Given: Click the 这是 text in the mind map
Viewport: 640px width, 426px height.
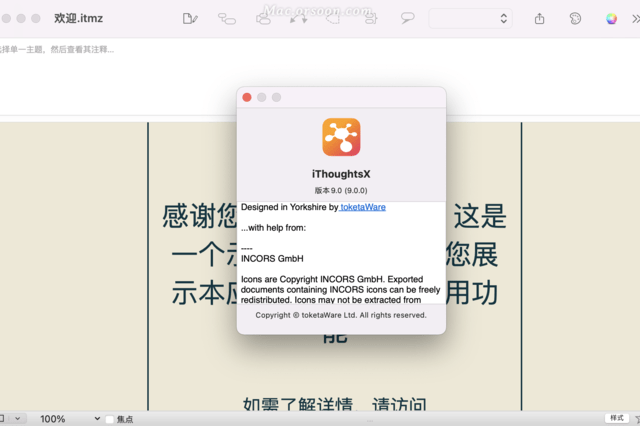Looking at the screenshot, I should (x=480, y=216).
